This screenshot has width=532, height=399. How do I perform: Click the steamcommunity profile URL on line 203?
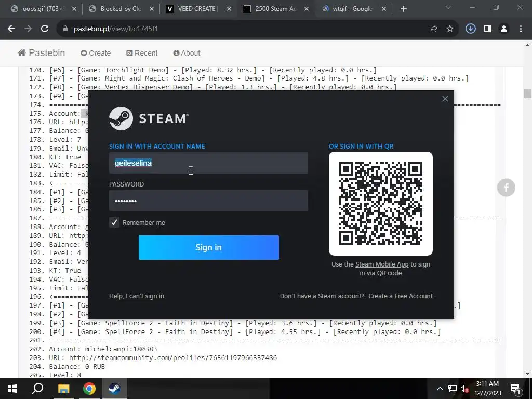pyautogui.click(x=173, y=357)
